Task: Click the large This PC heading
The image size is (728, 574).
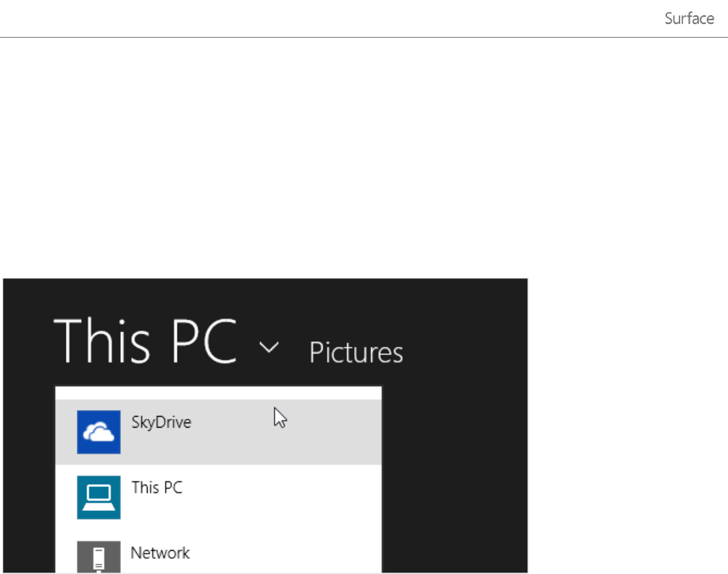Action: tap(145, 340)
